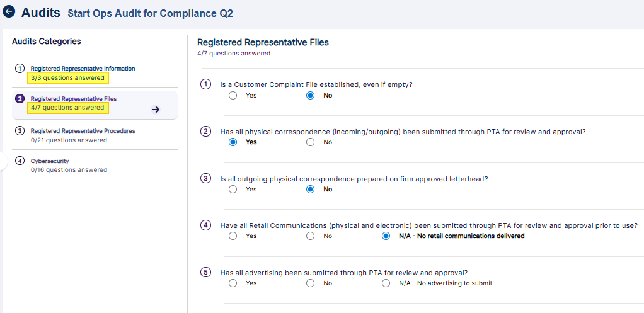This screenshot has height=313, width=644.
Task: Click step 3 circle icon in categories list
Action: click(20, 131)
